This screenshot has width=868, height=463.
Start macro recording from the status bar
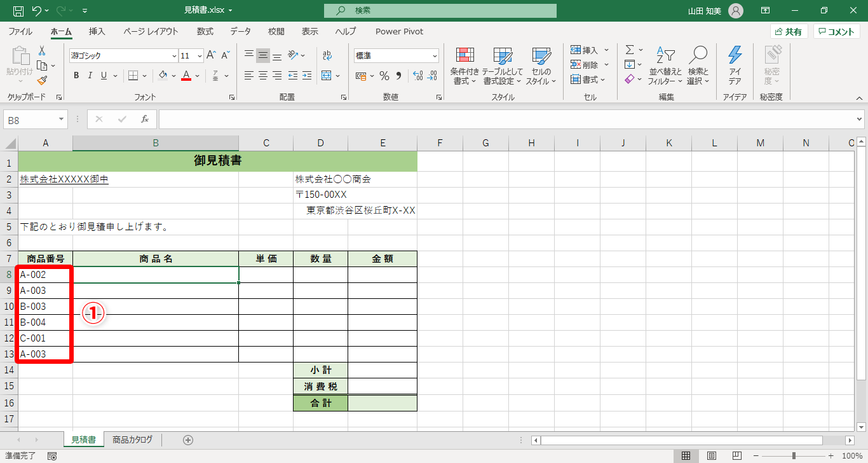(52, 456)
